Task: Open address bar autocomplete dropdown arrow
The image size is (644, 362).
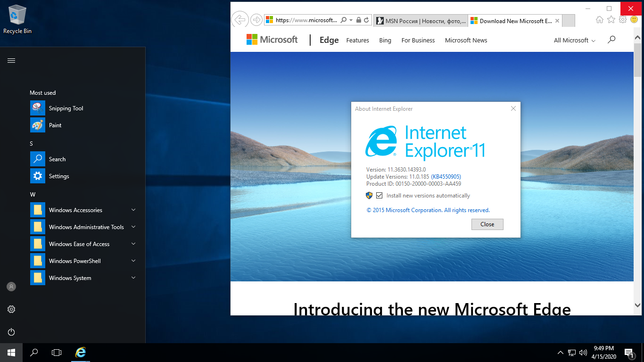Action: [x=351, y=20]
